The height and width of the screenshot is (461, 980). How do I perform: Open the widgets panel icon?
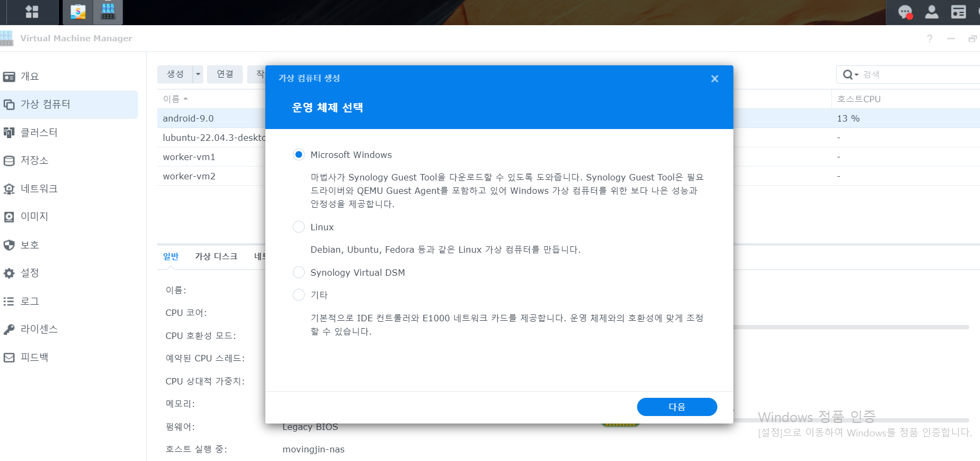959,12
